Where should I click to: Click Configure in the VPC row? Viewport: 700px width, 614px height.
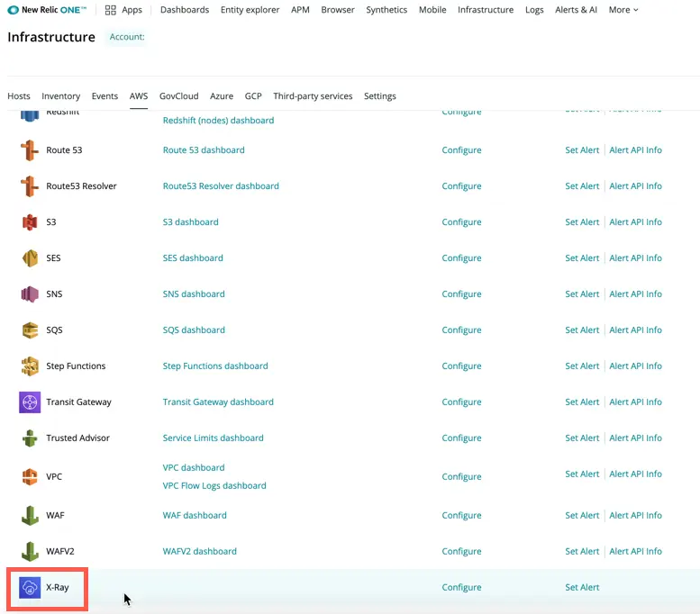(461, 476)
